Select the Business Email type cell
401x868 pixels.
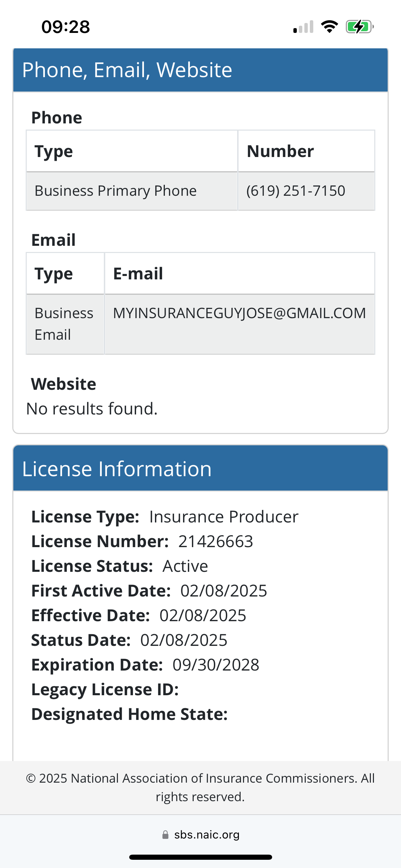point(64,324)
